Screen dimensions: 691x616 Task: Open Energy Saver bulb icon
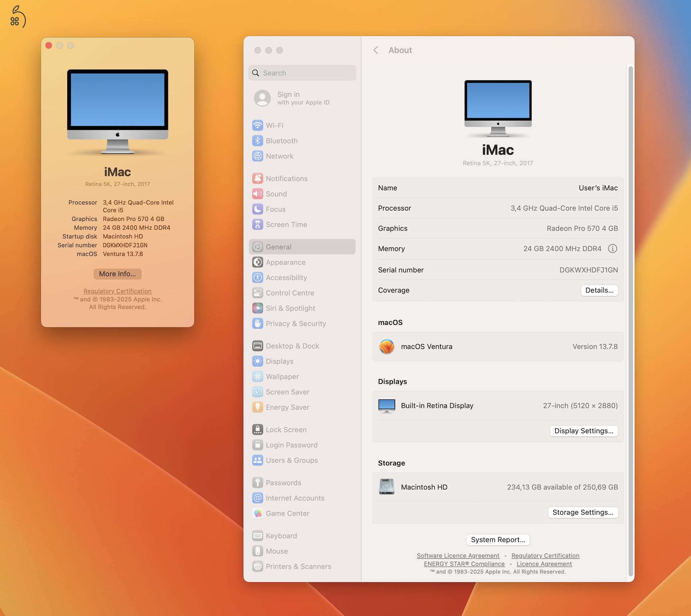pos(257,407)
